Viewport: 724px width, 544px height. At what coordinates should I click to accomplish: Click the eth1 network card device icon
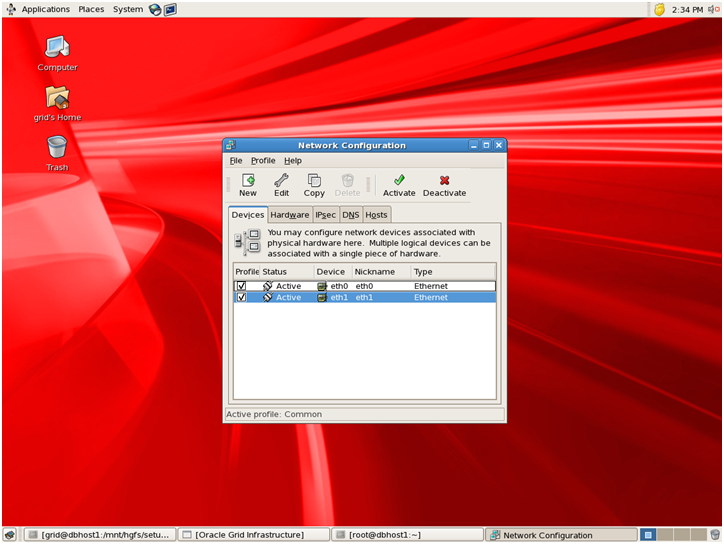322,297
